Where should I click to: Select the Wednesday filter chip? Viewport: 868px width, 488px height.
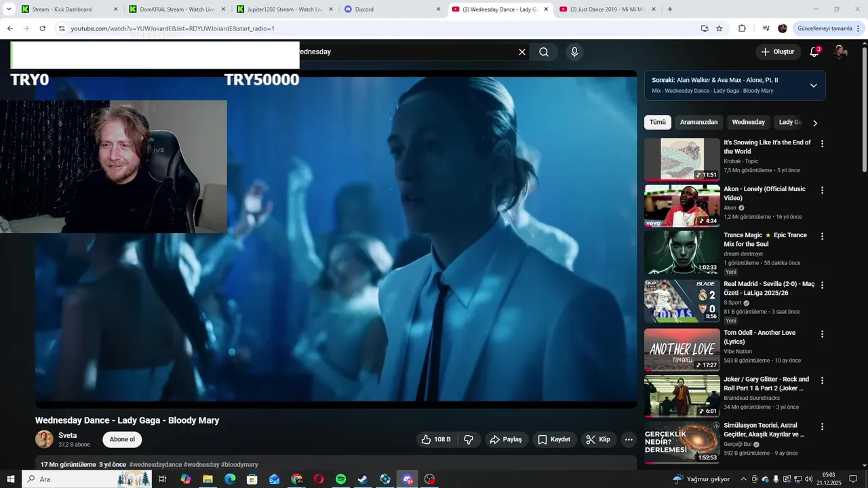coord(749,122)
